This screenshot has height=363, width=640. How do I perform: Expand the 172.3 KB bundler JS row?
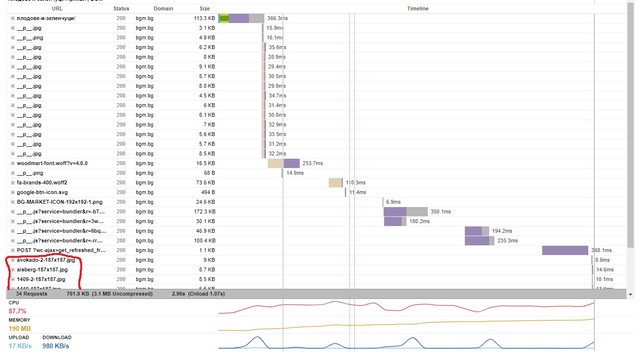point(13,212)
